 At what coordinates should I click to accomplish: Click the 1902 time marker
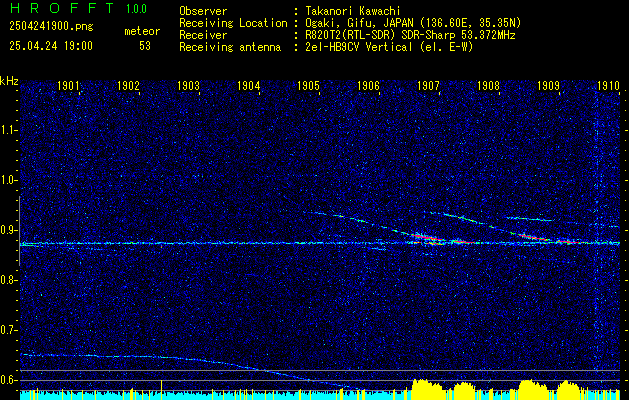click(128, 86)
